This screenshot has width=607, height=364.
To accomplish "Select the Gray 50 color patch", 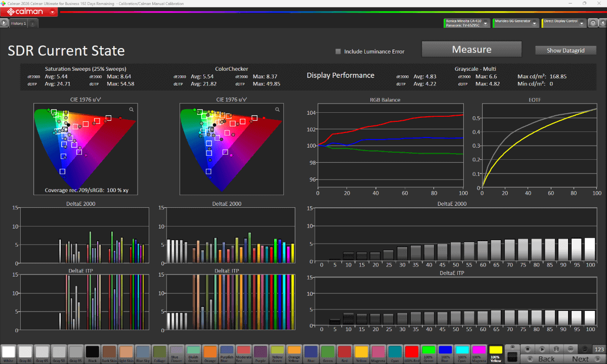I will coord(59,353).
